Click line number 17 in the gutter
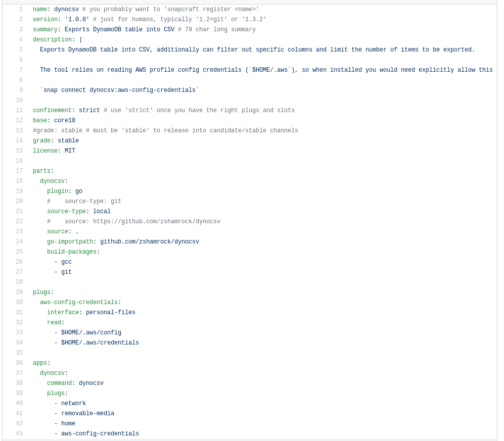504x441 pixels. point(19,171)
